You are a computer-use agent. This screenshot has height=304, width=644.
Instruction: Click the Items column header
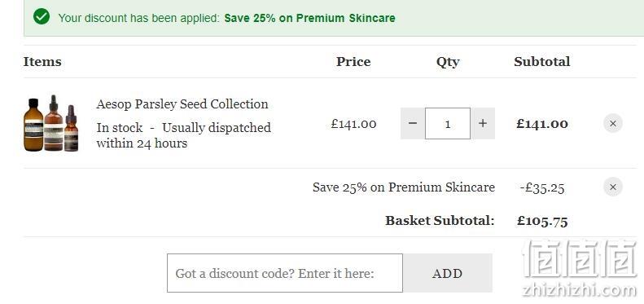pyautogui.click(x=42, y=62)
